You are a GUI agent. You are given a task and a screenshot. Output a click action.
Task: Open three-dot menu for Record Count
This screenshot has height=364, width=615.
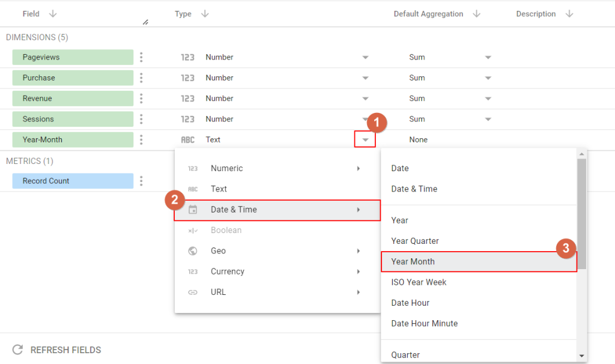click(141, 181)
